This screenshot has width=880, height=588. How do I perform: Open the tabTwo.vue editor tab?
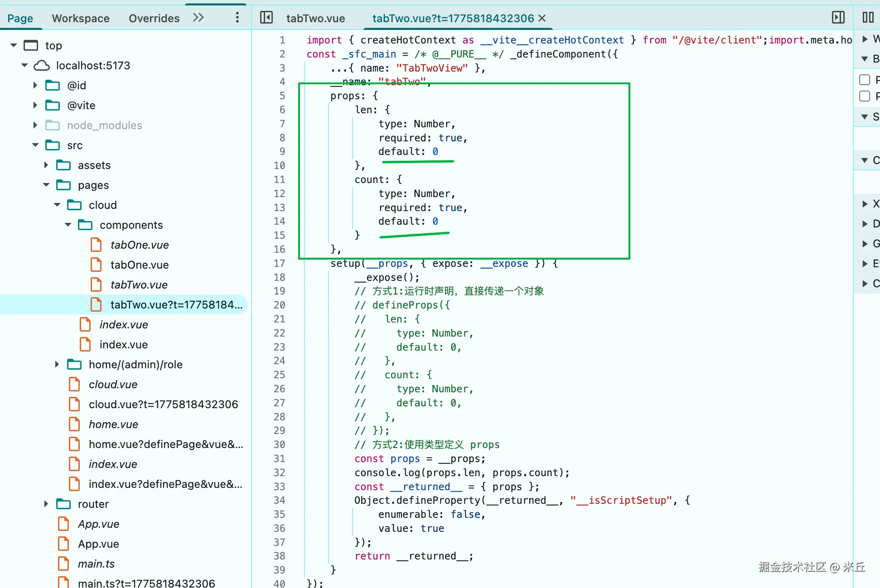coord(315,19)
